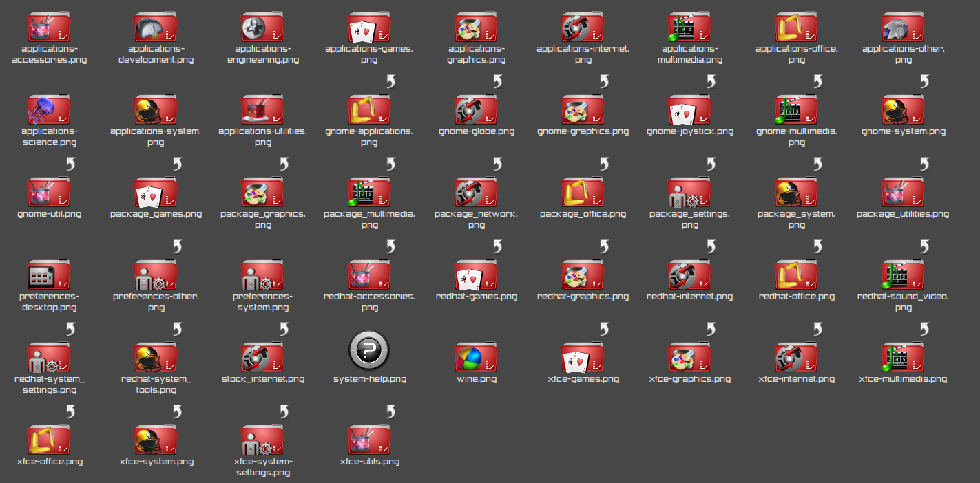Select the gnome-applications.png icon
The image size is (980, 483).
(369, 110)
